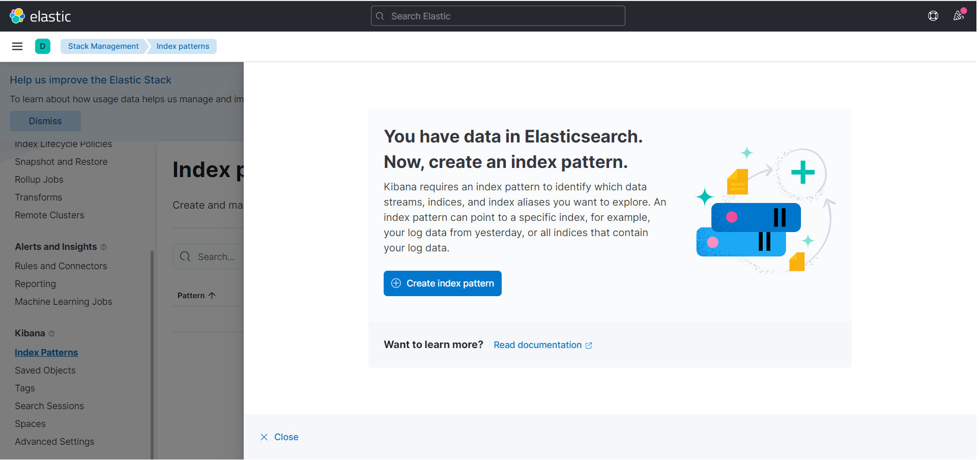Open Transforms in sidebar
Viewport: 980px width, 460px height.
[38, 197]
